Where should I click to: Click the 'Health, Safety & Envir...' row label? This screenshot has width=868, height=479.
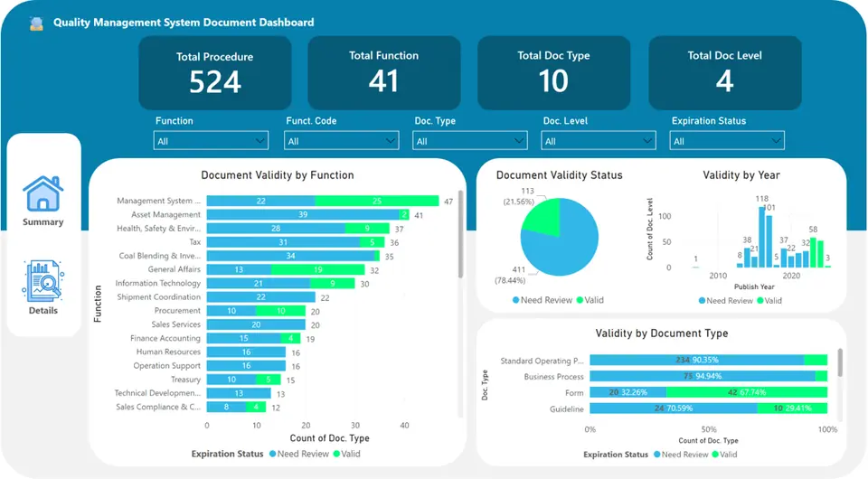coord(158,228)
